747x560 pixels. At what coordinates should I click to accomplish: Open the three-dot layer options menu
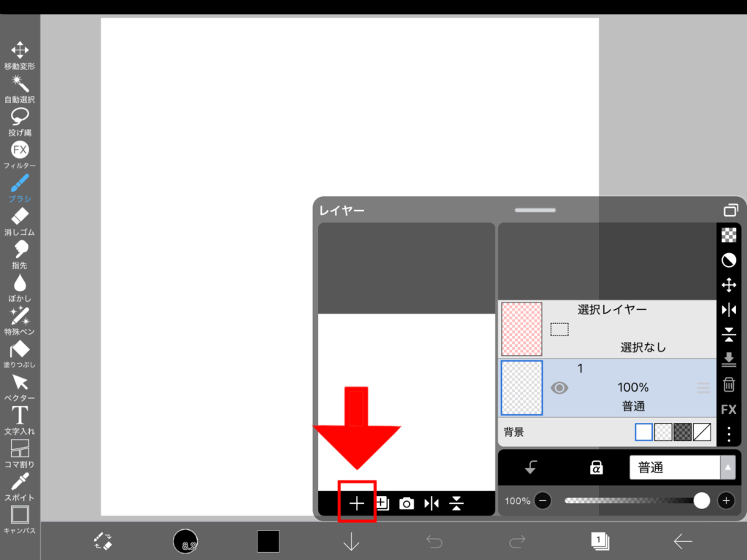pyautogui.click(x=728, y=435)
